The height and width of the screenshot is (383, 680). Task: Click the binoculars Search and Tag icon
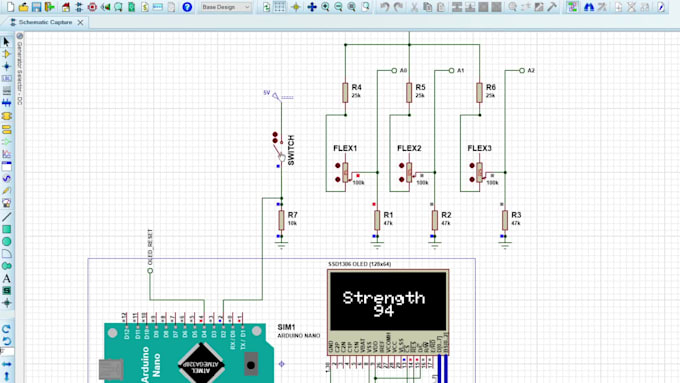(x=588, y=7)
